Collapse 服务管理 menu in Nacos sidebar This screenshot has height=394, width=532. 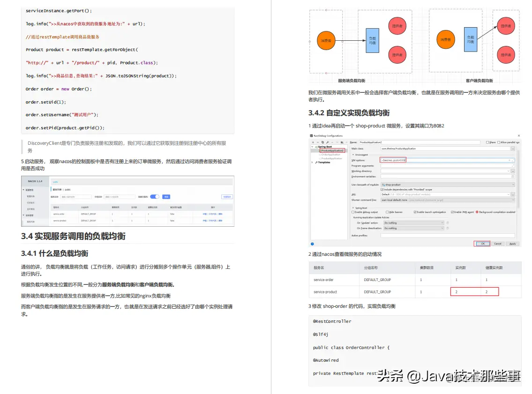(23, 215)
